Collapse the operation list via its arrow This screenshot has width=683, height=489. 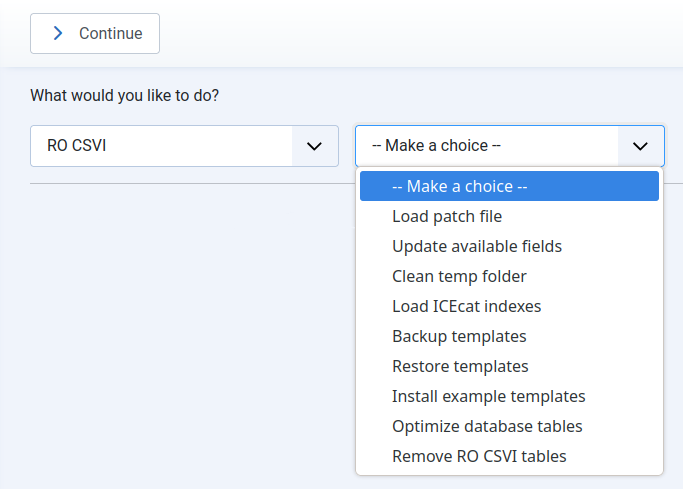click(x=640, y=146)
